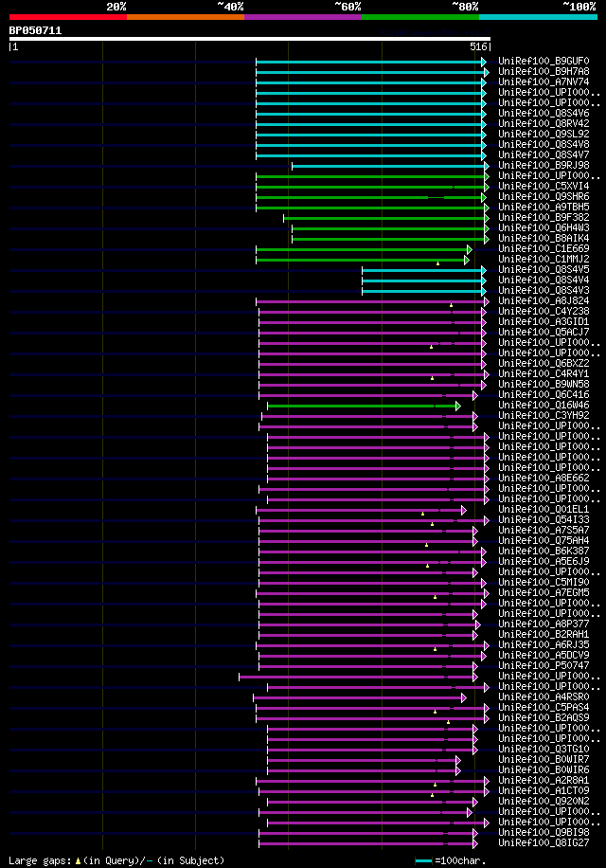Select the UniRef100_A5E6J9 label

coord(544,561)
